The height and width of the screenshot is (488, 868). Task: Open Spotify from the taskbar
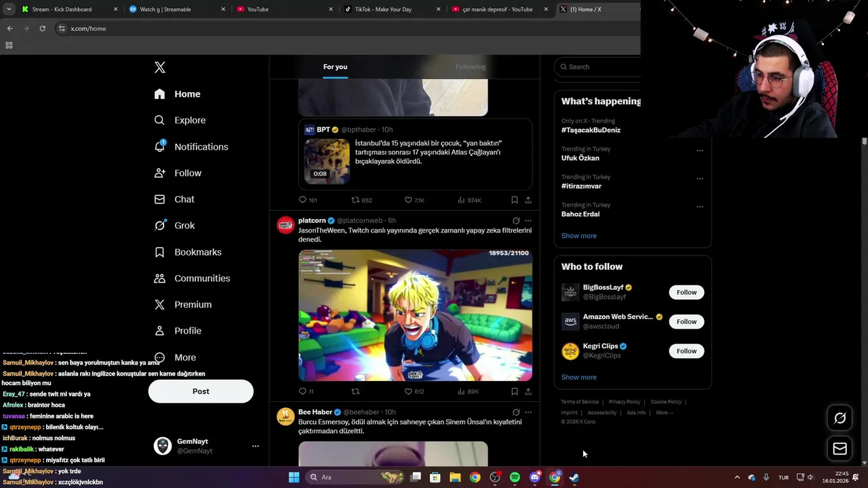[x=515, y=477]
